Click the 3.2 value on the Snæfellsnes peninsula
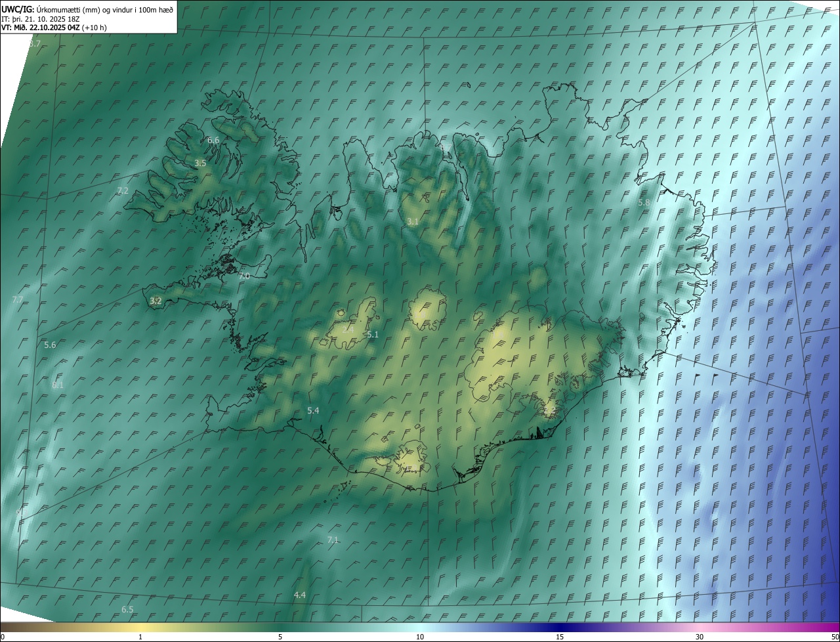This screenshot has height=642, width=840. 156,301
